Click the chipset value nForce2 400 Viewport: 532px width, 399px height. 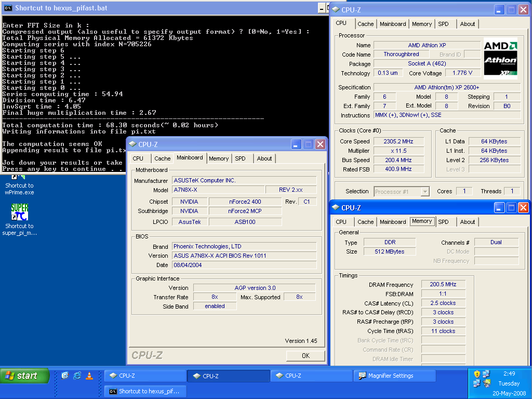point(245,202)
